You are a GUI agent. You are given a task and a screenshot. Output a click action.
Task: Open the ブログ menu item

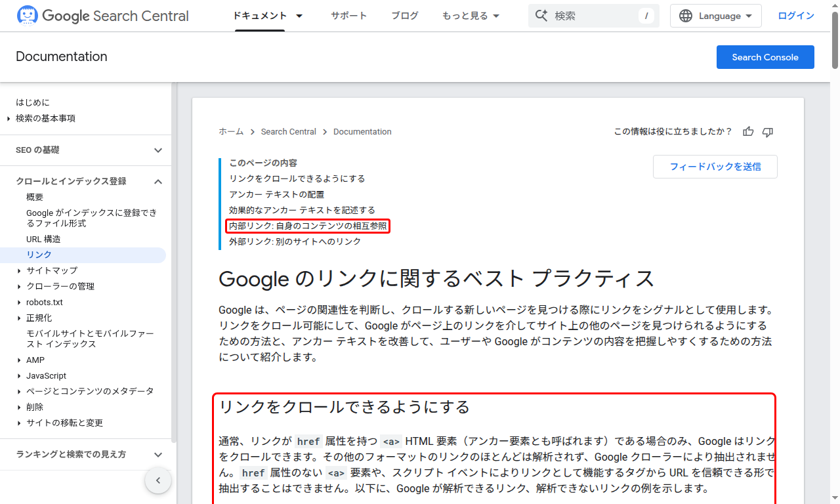point(404,15)
